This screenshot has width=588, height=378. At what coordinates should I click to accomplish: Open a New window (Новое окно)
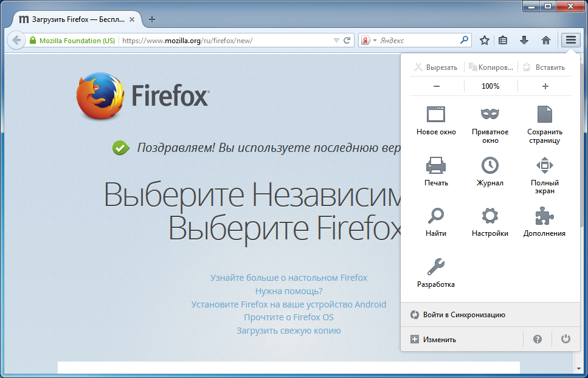tap(436, 120)
